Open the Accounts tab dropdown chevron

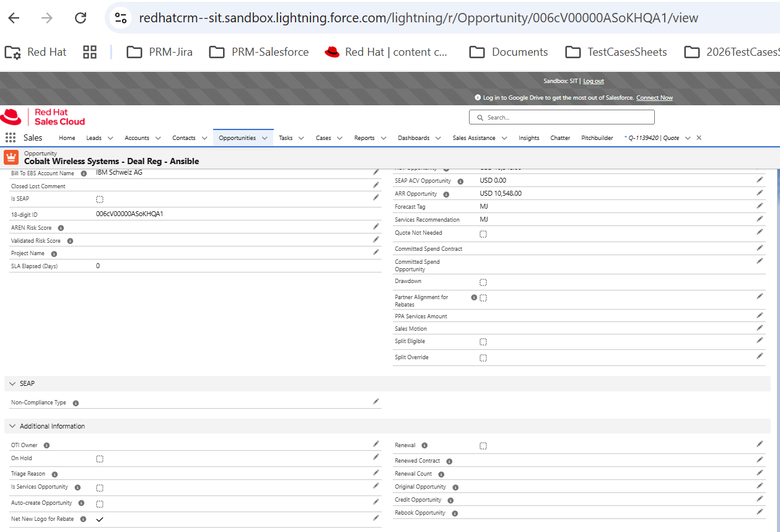click(158, 138)
